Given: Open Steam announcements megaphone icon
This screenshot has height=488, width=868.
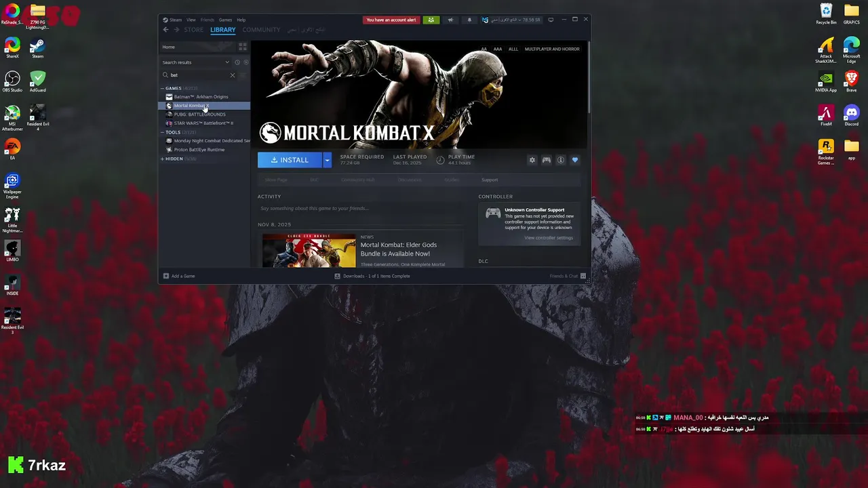Looking at the screenshot, I should [450, 20].
